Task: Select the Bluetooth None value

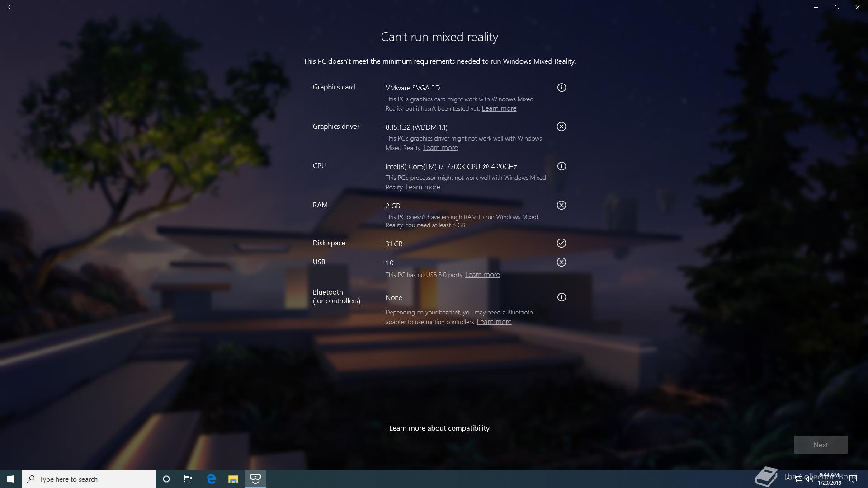Action: (x=394, y=298)
